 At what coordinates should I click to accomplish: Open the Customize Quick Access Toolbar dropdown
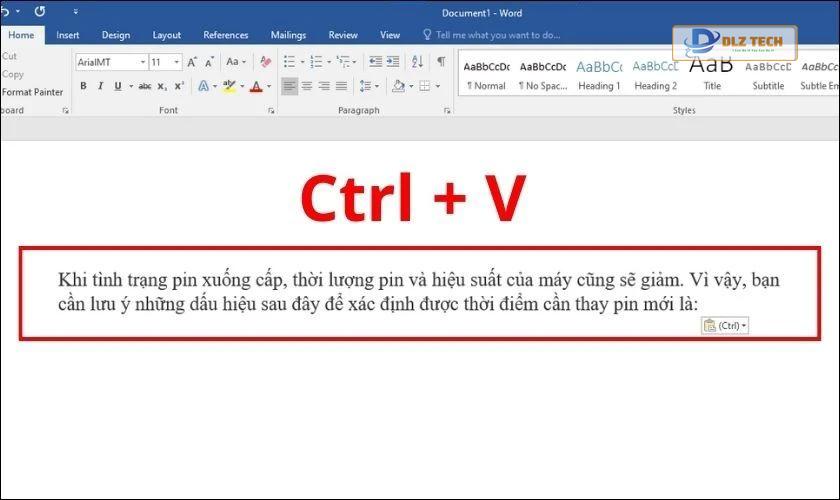(76, 11)
